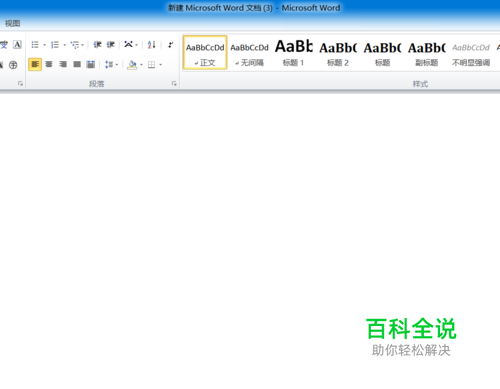Viewport: 500px width, 389px height.
Task: Open paragraph dialog launcher beside 段落
Action: click(174, 84)
